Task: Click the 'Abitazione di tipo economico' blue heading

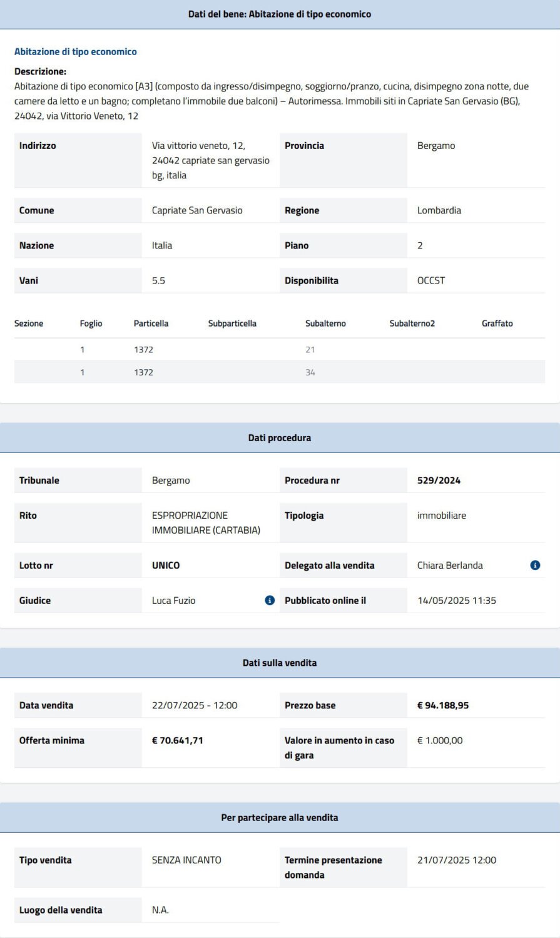Action: [x=76, y=52]
